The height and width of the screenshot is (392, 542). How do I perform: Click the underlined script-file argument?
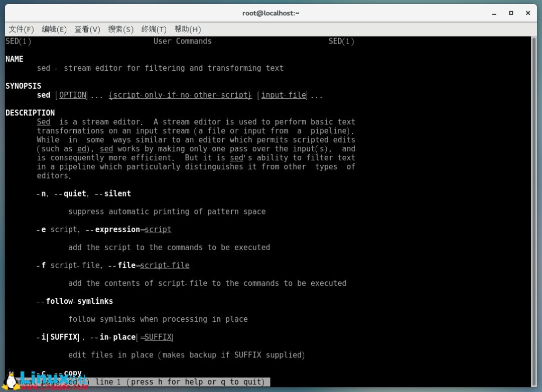click(165, 265)
